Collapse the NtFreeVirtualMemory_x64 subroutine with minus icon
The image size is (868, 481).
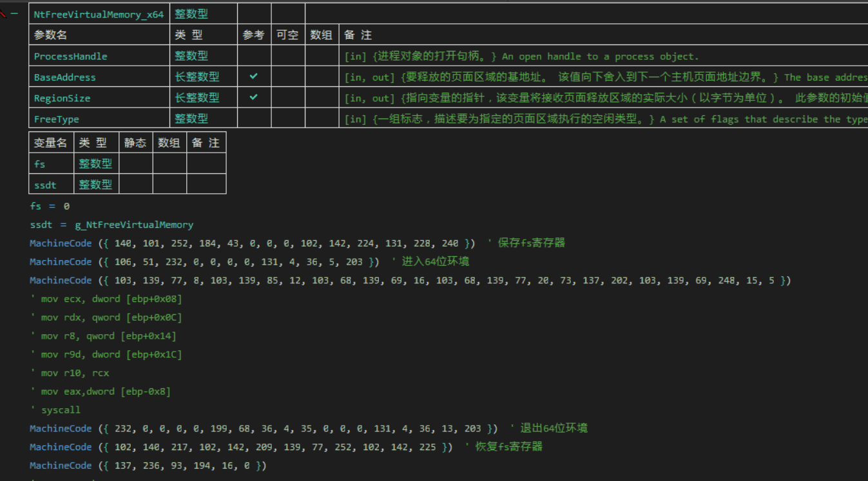(x=14, y=14)
